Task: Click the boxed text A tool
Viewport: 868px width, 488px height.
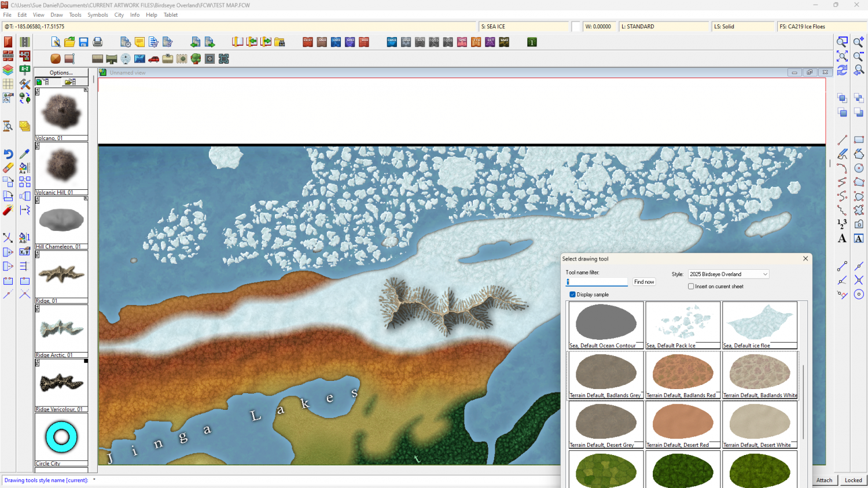Action: pos(859,239)
